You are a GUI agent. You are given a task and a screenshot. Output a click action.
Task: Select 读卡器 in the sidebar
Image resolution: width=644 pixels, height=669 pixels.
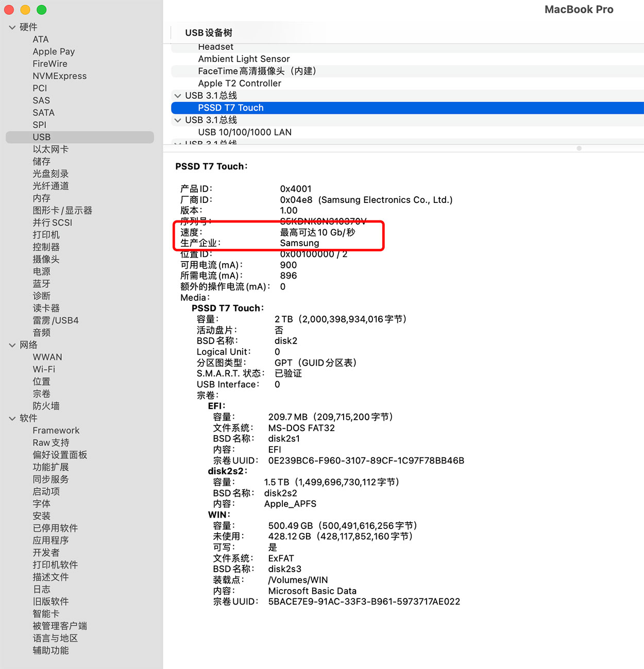(x=46, y=308)
